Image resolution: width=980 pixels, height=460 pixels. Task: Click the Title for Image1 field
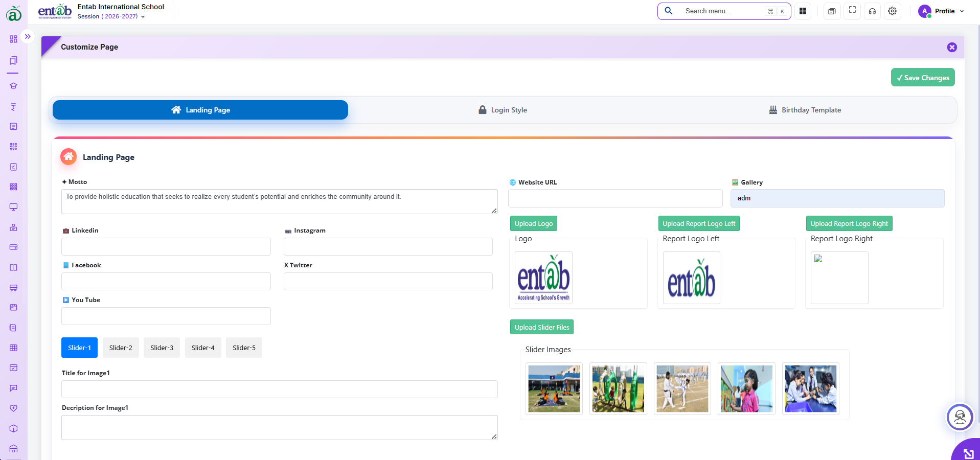pyautogui.click(x=280, y=389)
